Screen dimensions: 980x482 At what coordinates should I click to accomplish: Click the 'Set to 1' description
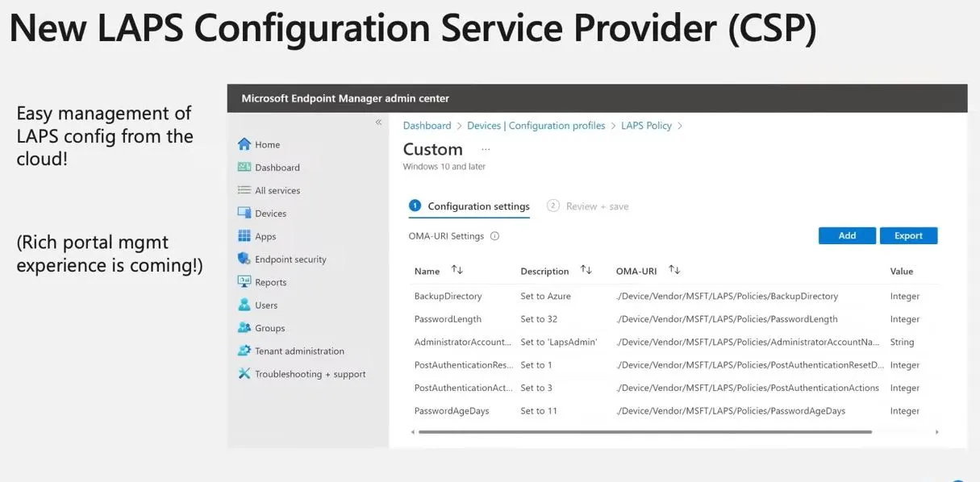pos(536,365)
